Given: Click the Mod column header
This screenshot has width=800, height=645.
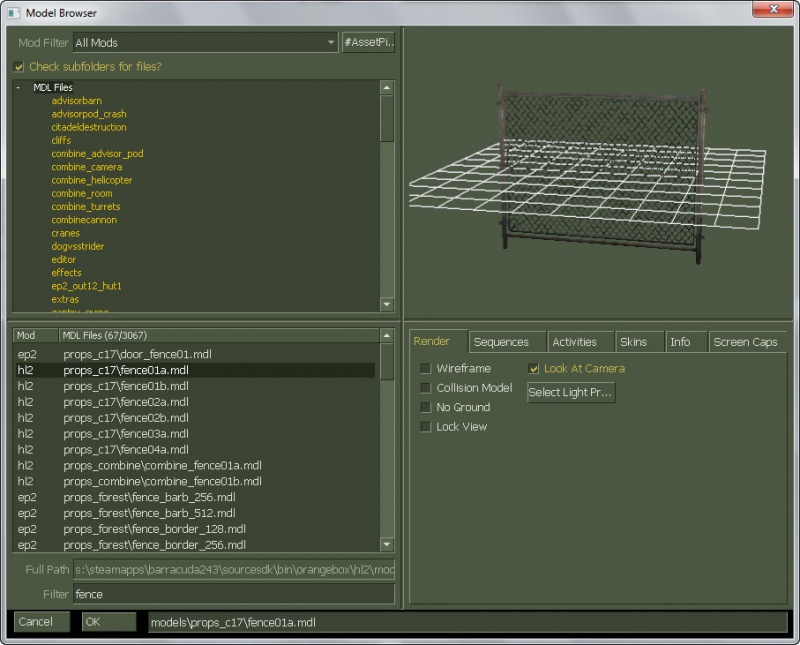Looking at the screenshot, I should 35,335.
